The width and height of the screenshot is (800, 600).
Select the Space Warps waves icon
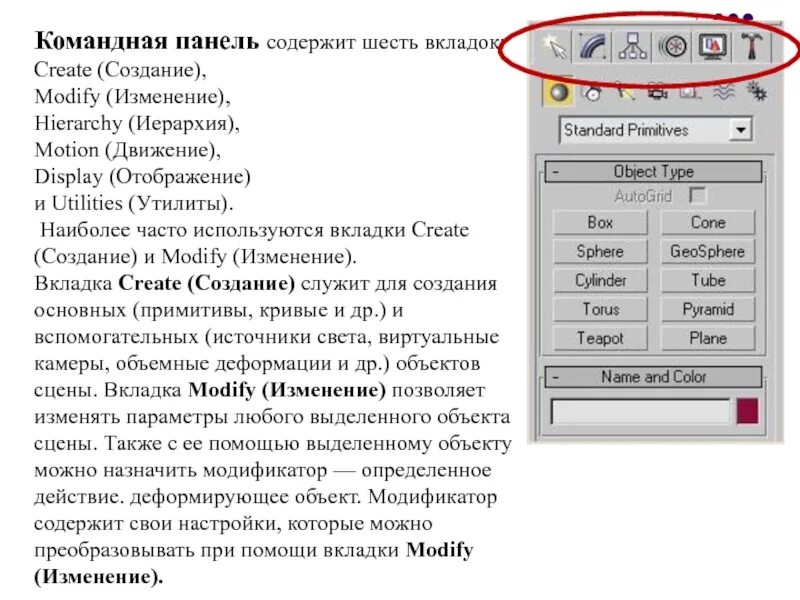tap(723, 92)
